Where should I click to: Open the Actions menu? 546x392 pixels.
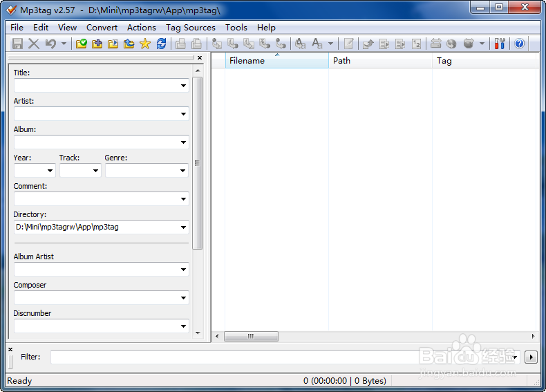(142, 28)
